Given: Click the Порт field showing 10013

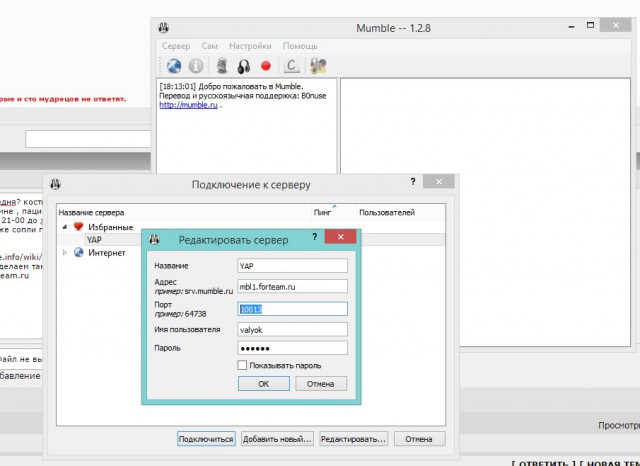Looking at the screenshot, I should pos(293,309).
